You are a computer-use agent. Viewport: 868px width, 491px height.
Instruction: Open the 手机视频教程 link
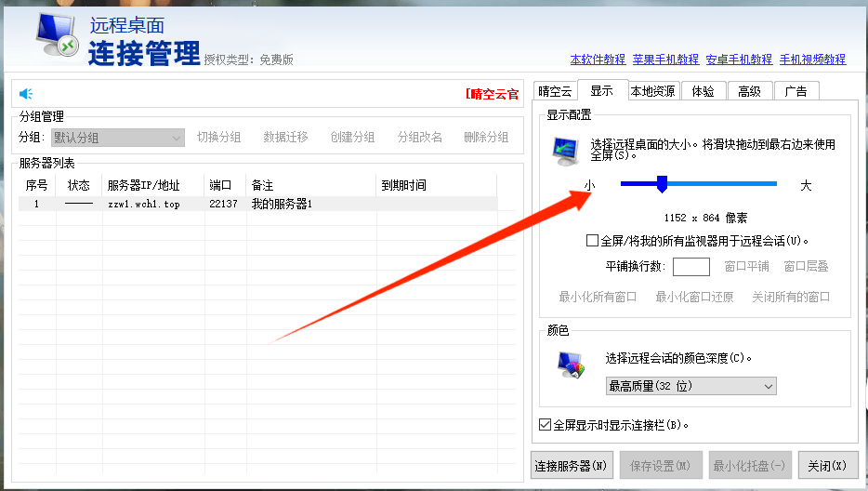coord(812,60)
